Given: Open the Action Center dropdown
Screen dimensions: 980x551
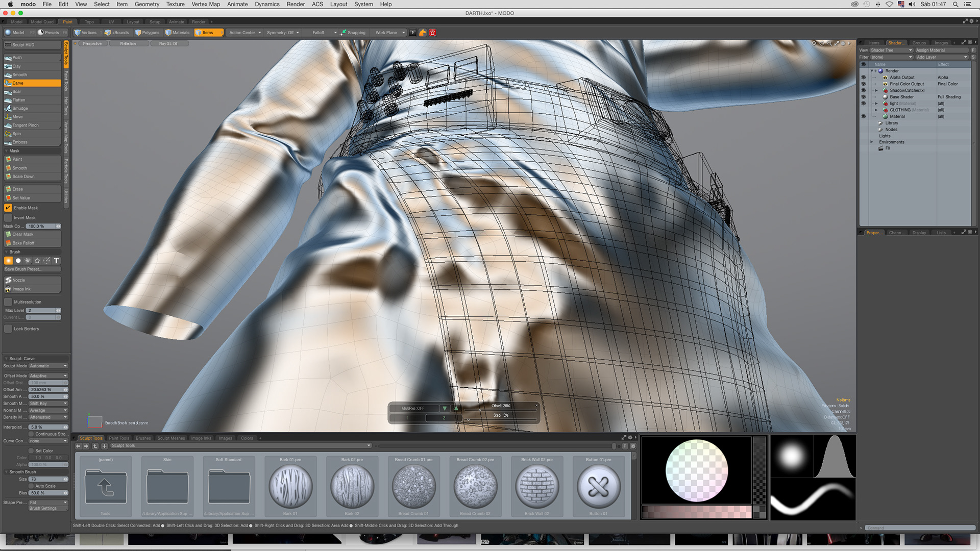Looking at the screenshot, I should point(244,33).
